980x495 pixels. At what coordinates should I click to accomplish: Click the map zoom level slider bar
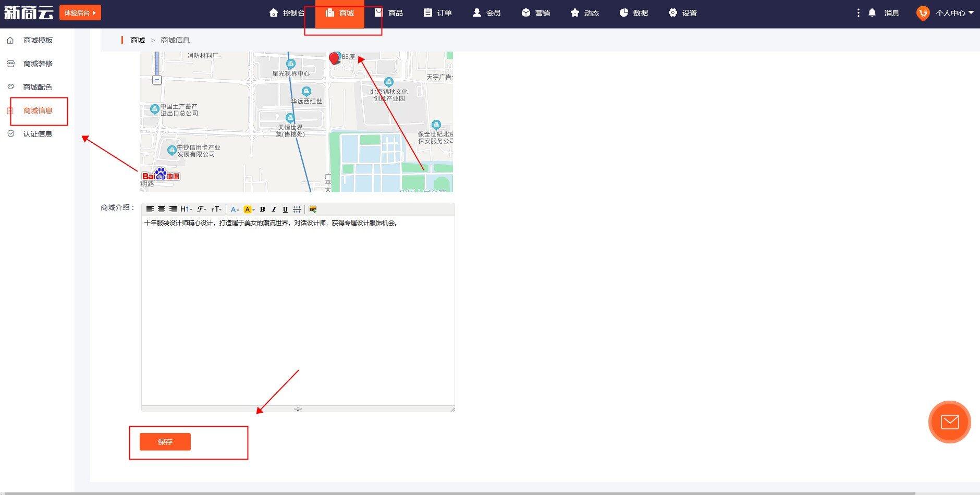[x=157, y=63]
